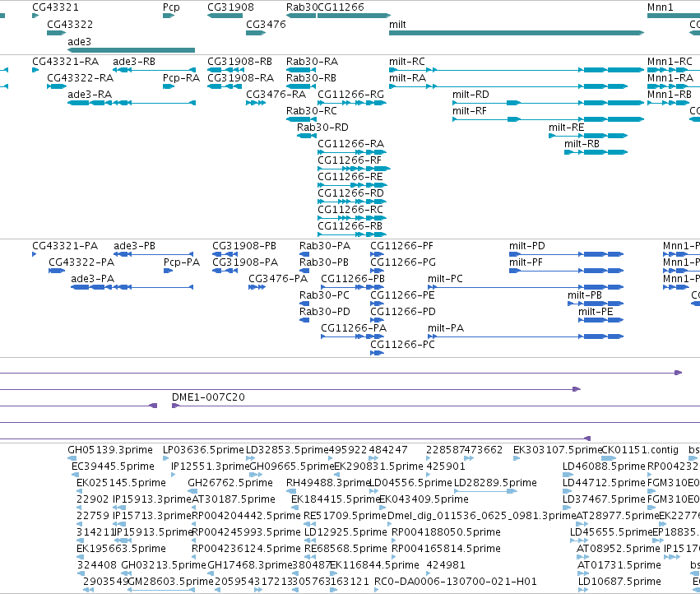
Task: Click transcript Rab30-RD
Action: coord(307,137)
